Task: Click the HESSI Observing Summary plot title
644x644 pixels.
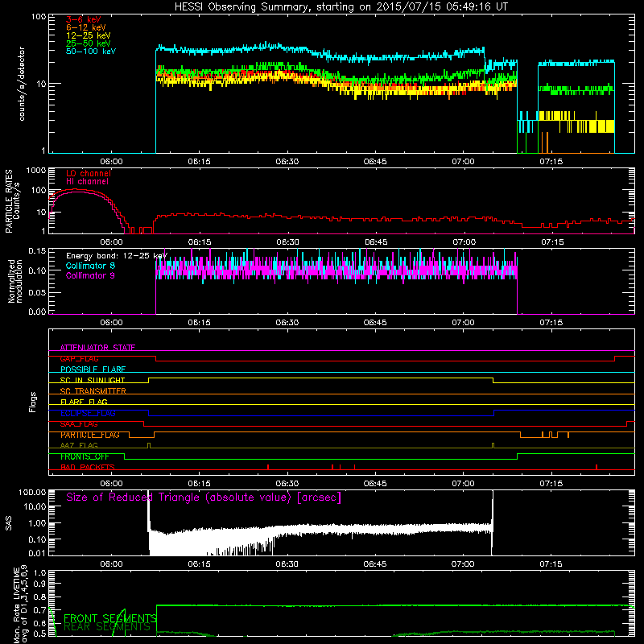Action: (x=341, y=7)
